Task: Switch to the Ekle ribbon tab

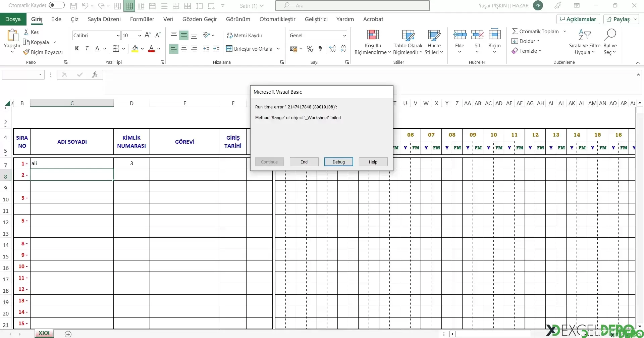Action: click(x=56, y=19)
